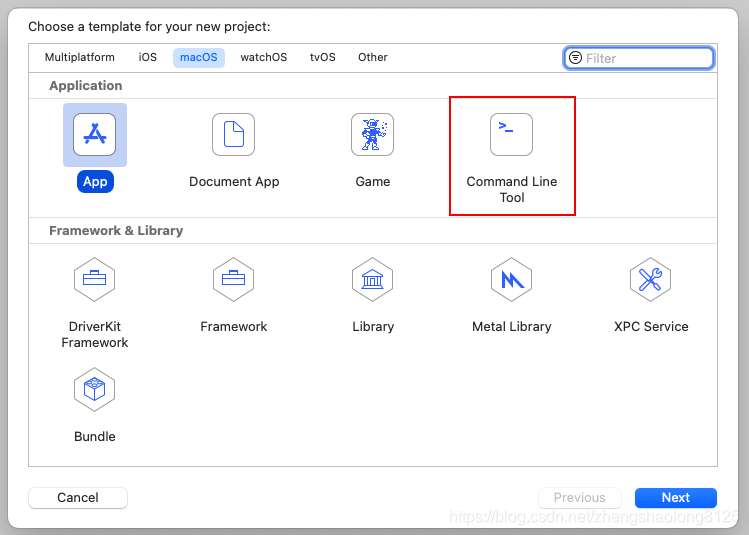Switch to the Other tab

coord(373,57)
